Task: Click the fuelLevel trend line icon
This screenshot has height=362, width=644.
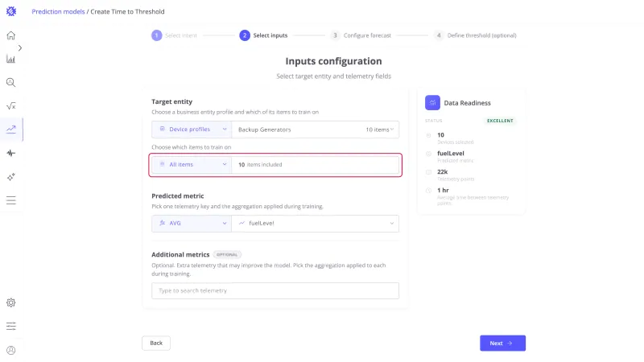Action: (242, 223)
